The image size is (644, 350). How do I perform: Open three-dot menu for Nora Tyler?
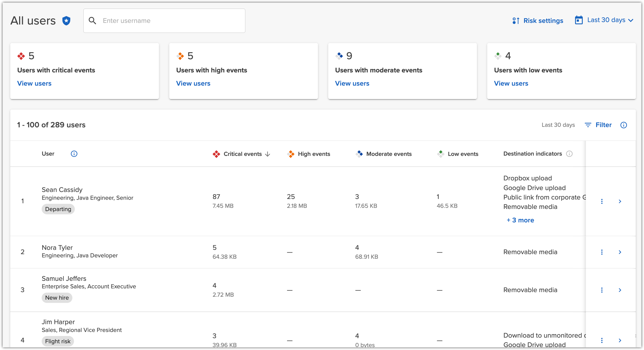point(602,252)
